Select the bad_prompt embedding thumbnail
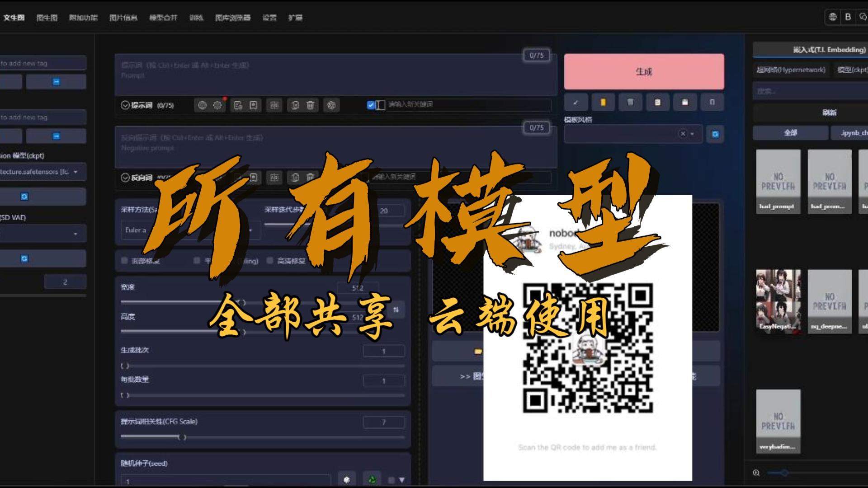Screen dimensions: 868x488 pyautogui.click(x=778, y=182)
